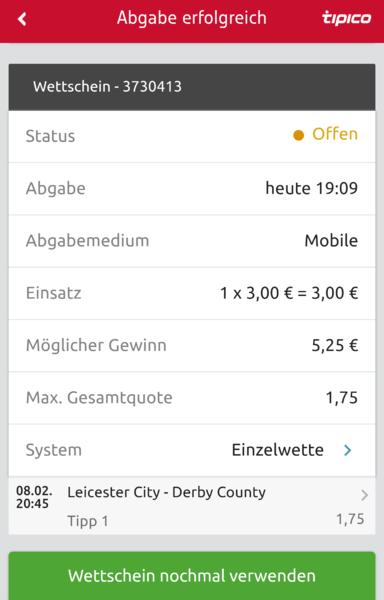This screenshot has width=384, height=600.
Task: Tap the back arrow in header
Action: click(22, 18)
